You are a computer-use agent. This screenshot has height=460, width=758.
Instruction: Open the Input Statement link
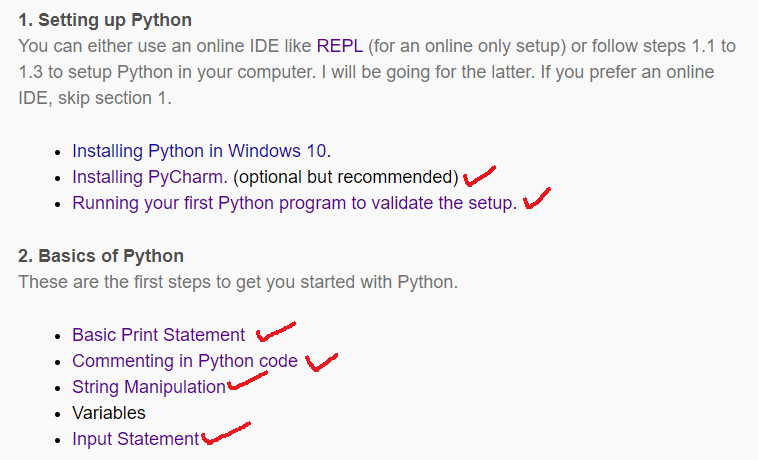tap(136, 439)
